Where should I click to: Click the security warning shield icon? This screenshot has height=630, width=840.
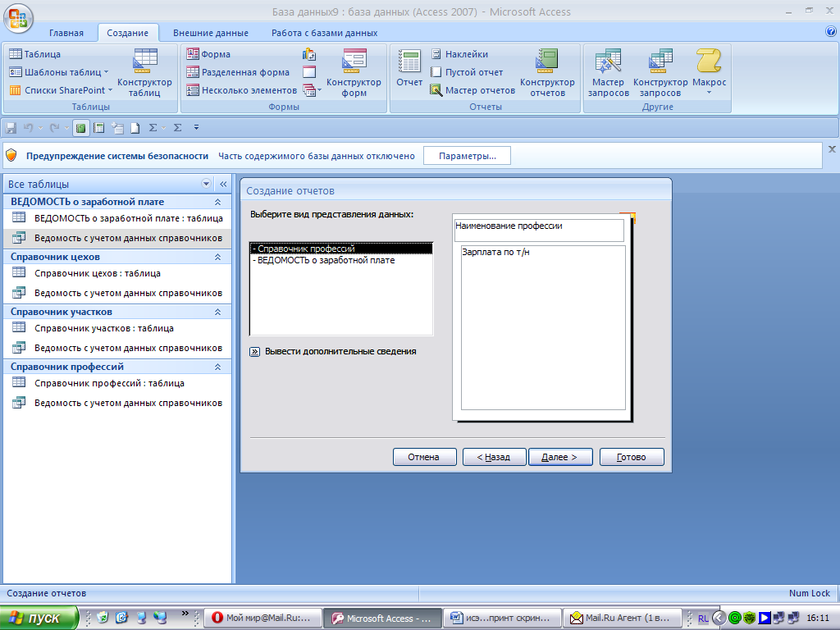click(11, 156)
